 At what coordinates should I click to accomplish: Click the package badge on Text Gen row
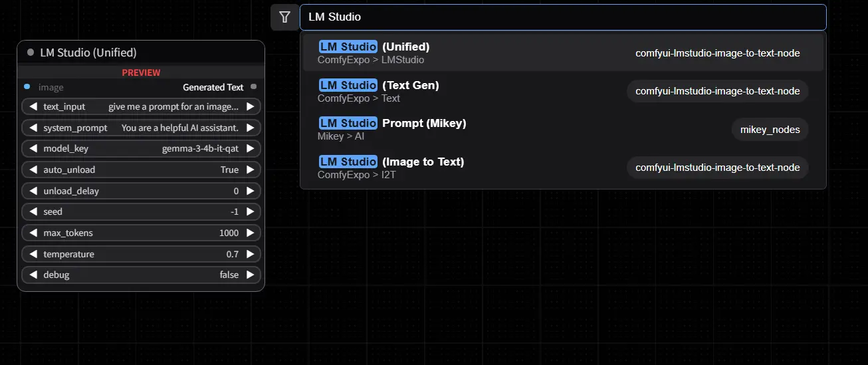tap(718, 91)
